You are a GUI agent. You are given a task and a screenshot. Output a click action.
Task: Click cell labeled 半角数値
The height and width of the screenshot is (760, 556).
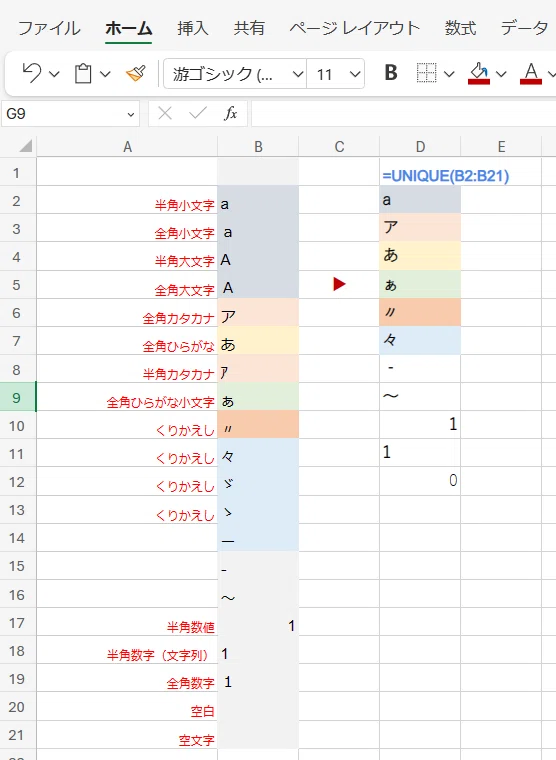coord(127,622)
